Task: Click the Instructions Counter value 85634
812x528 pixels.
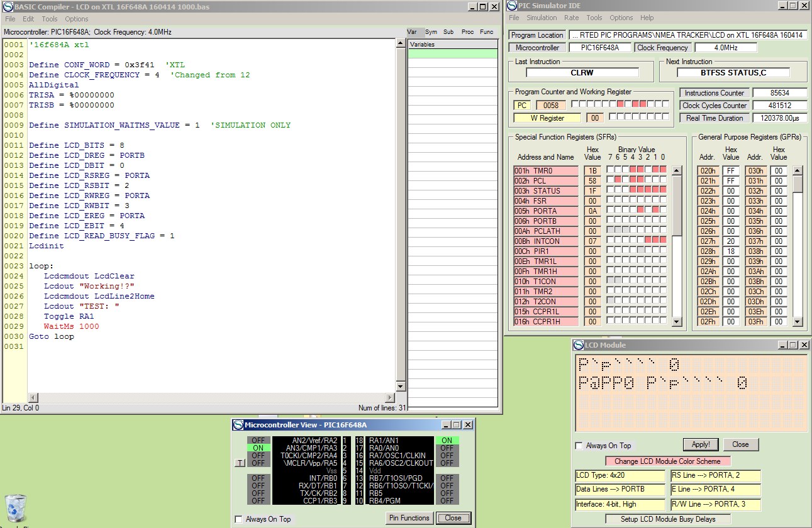Action: coord(780,93)
